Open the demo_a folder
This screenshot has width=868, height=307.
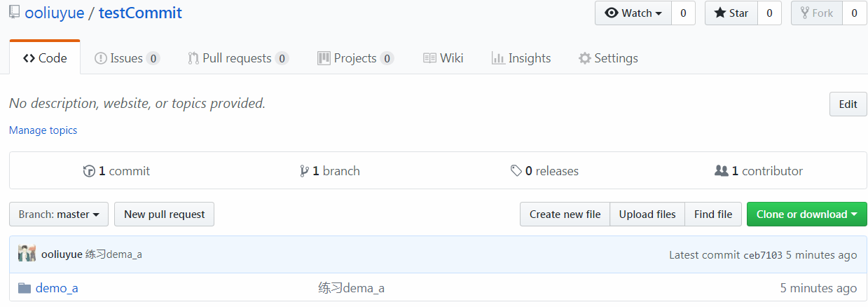pyautogui.click(x=57, y=288)
